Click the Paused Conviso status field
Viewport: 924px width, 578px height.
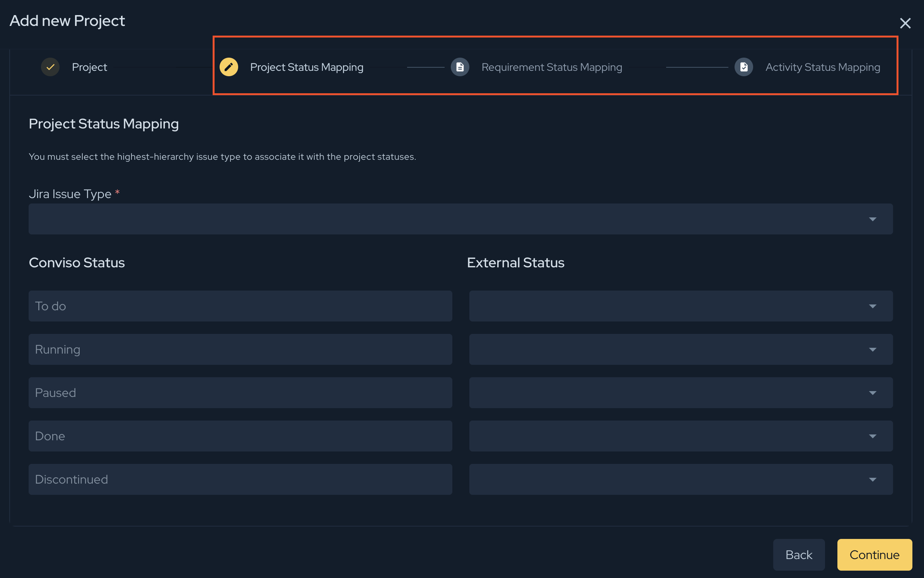(240, 393)
